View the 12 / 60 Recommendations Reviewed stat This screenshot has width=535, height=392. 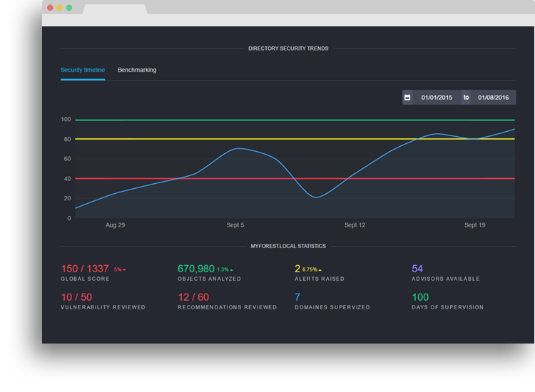pos(193,296)
